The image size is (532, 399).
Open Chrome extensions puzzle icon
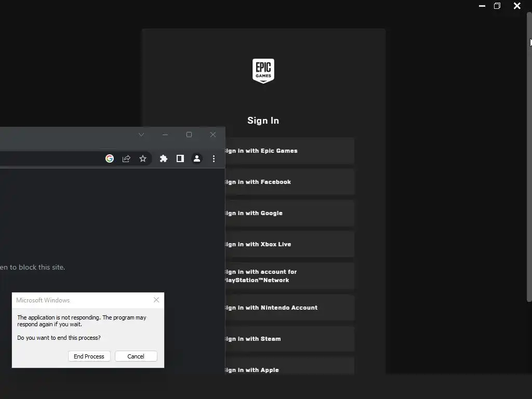[x=164, y=158]
